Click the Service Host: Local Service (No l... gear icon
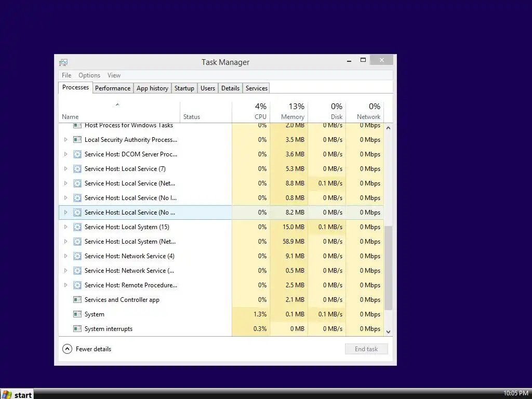 (x=77, y=198)
